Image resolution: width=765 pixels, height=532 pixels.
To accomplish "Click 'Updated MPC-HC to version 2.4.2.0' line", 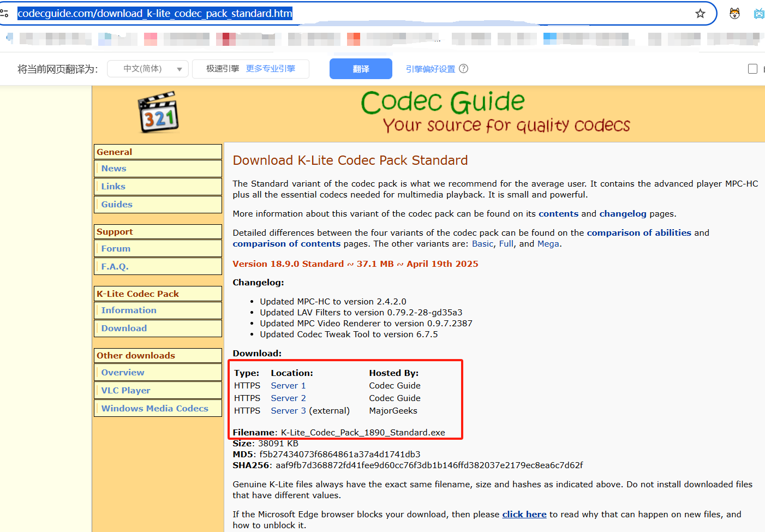I will coord(333,302).
